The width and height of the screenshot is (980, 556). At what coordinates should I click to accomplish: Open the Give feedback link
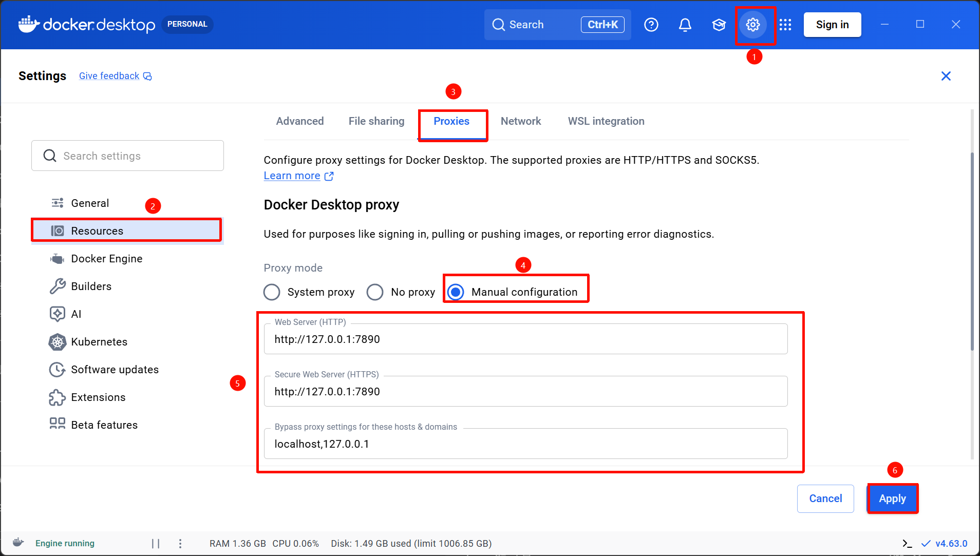(x=109, y=76)
